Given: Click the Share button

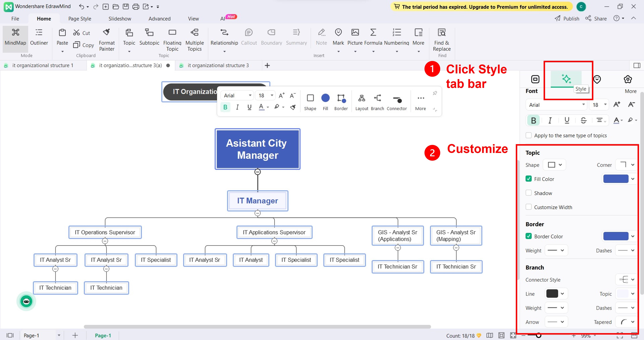Looking at the screenshot, I should coord(596,18).
